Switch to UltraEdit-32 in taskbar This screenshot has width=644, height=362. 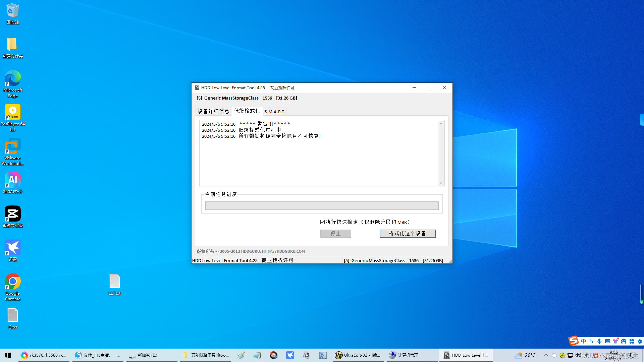point(358,355)
